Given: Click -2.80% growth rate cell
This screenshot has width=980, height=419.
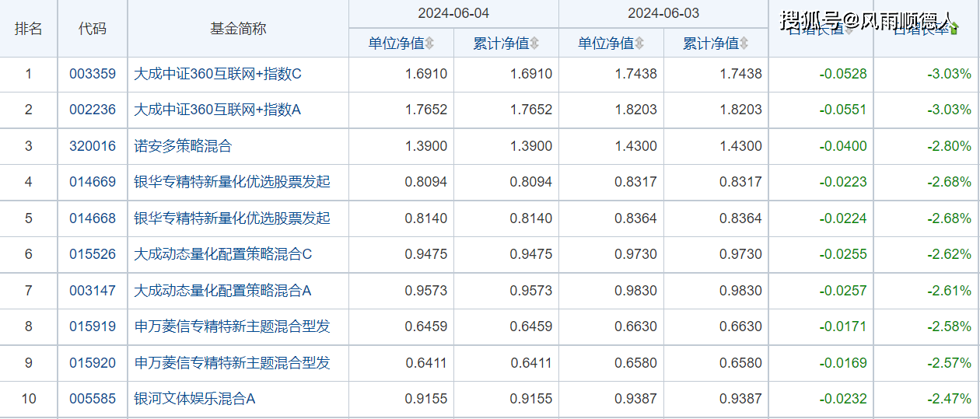Looking at the screenshot, I should tap(949, 146).
